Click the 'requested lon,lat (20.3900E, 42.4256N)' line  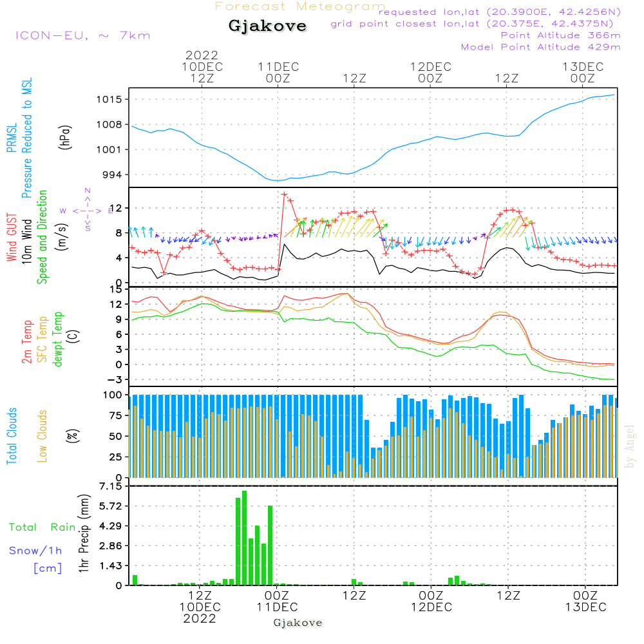500,12
